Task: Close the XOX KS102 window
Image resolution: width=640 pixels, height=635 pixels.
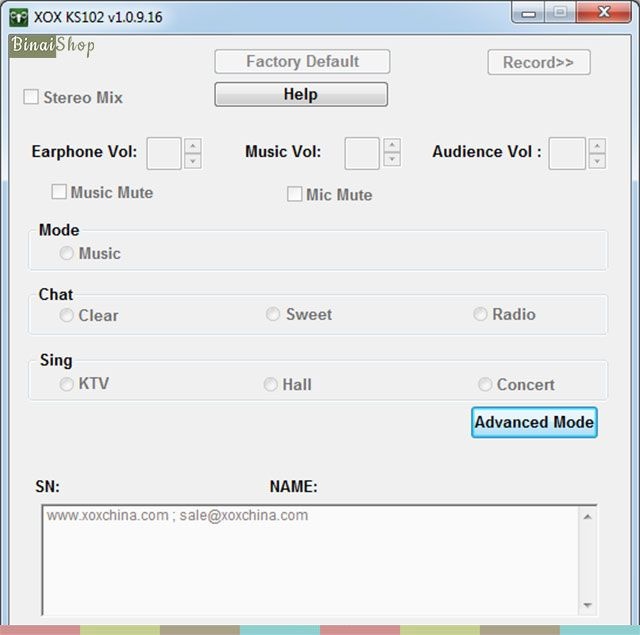Action: tap(604, 13)
